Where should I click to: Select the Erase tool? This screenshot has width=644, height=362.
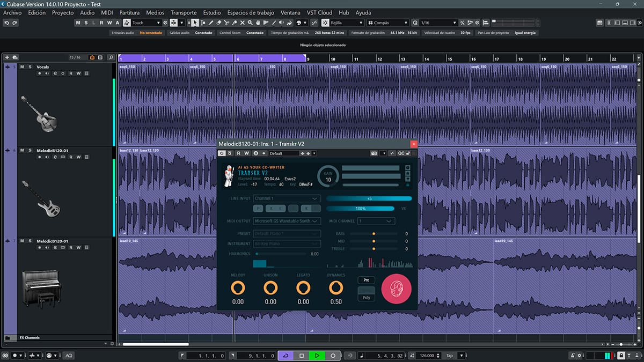click(219, 23)
